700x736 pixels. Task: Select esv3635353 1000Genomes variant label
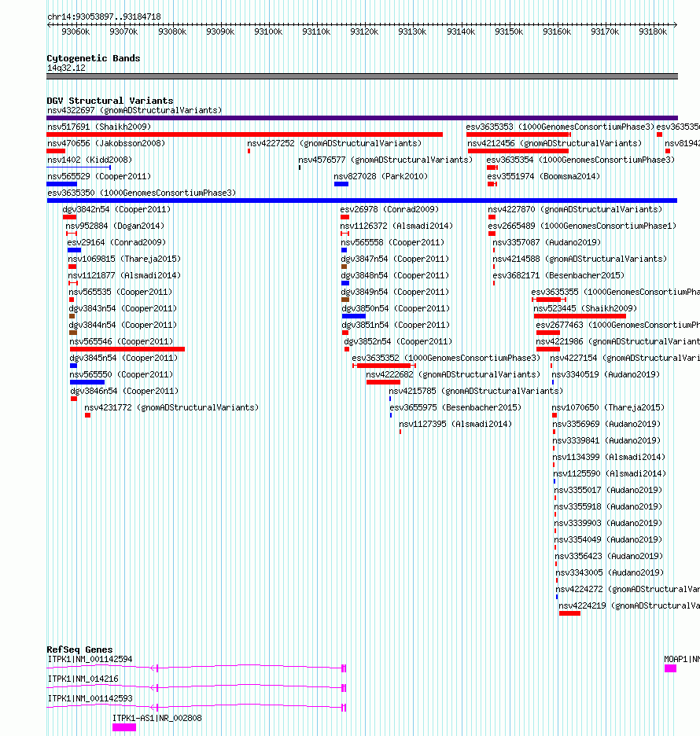pos(560,127)
